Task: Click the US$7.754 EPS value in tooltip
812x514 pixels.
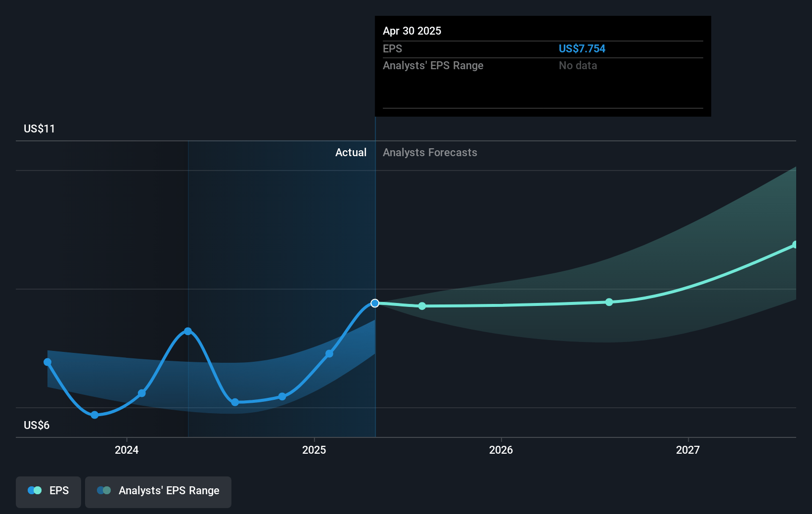Action: point(582,48)
